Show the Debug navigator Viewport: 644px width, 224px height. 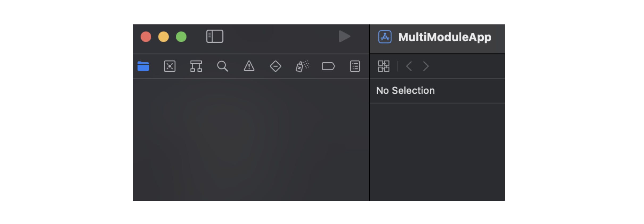point(302,66)
